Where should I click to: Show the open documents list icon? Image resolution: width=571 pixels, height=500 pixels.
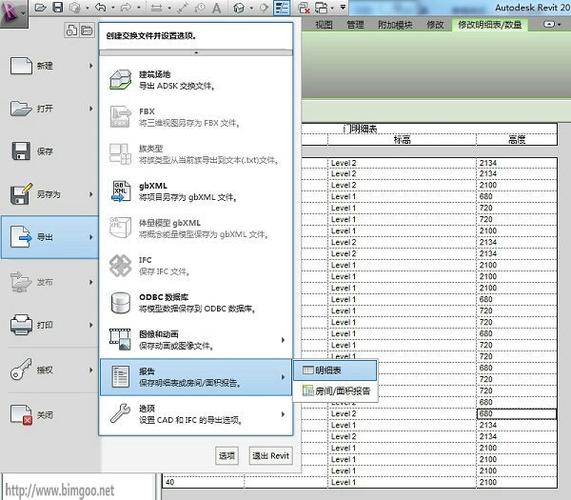click(x=87, y=30)
